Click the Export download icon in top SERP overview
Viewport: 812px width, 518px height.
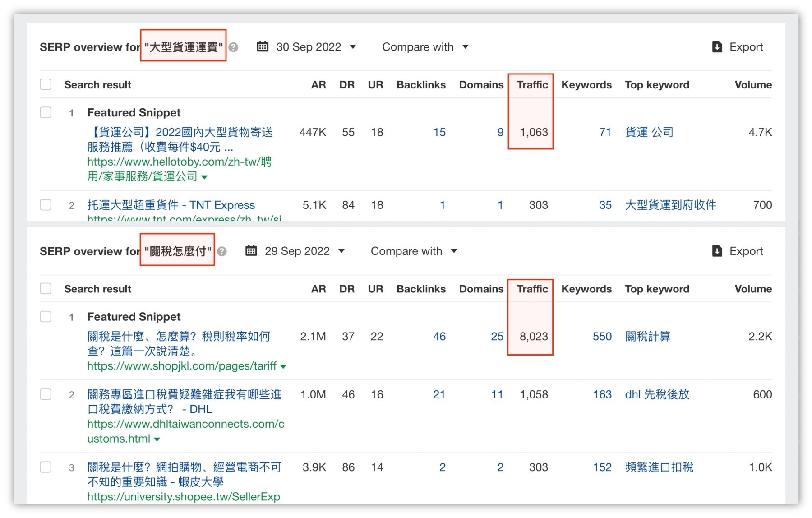click(717, 46)
